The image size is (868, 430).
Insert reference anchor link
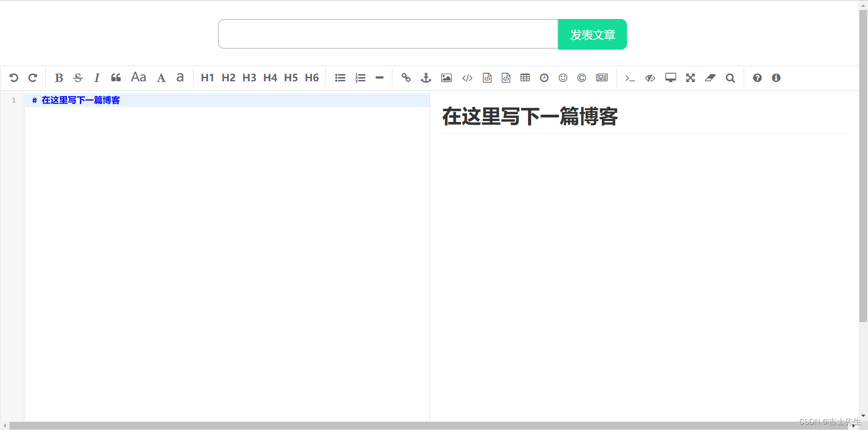pos(426,78)
